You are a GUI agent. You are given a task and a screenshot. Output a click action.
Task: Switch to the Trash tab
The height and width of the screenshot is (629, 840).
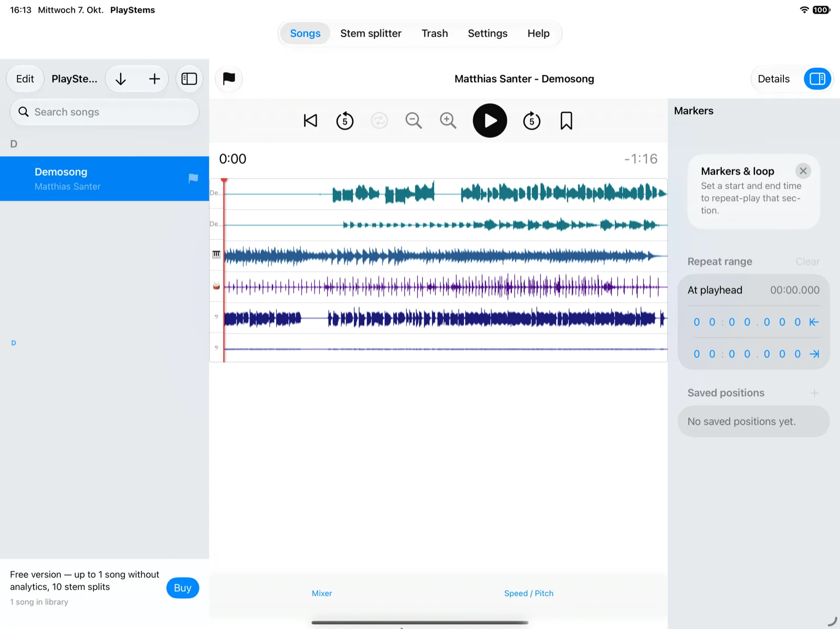435,34
